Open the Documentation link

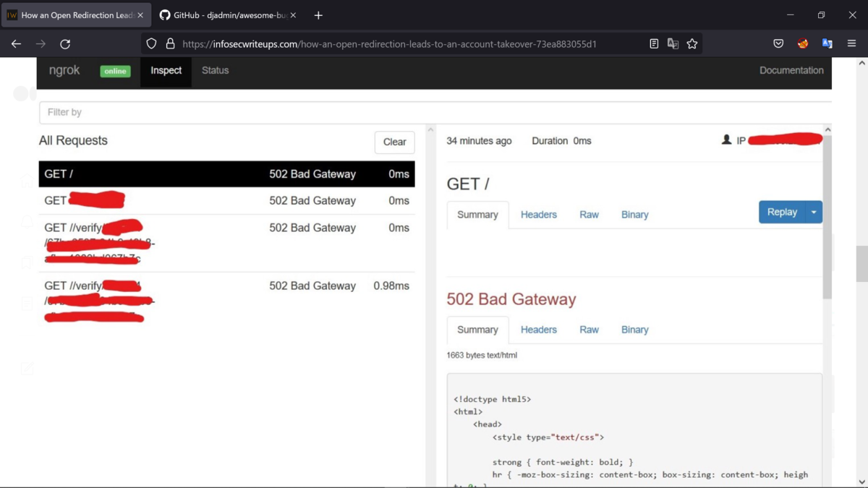[x=791, y=71]
